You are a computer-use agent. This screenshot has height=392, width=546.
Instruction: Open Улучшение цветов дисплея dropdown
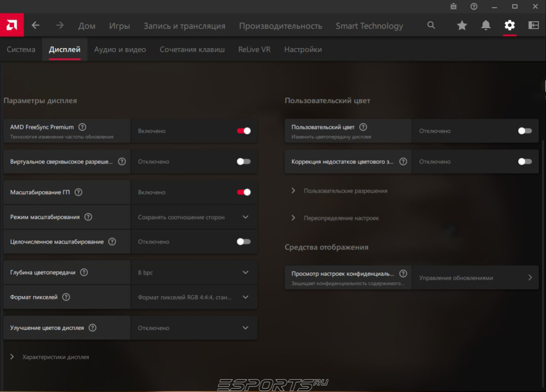(x=194, y=327)
